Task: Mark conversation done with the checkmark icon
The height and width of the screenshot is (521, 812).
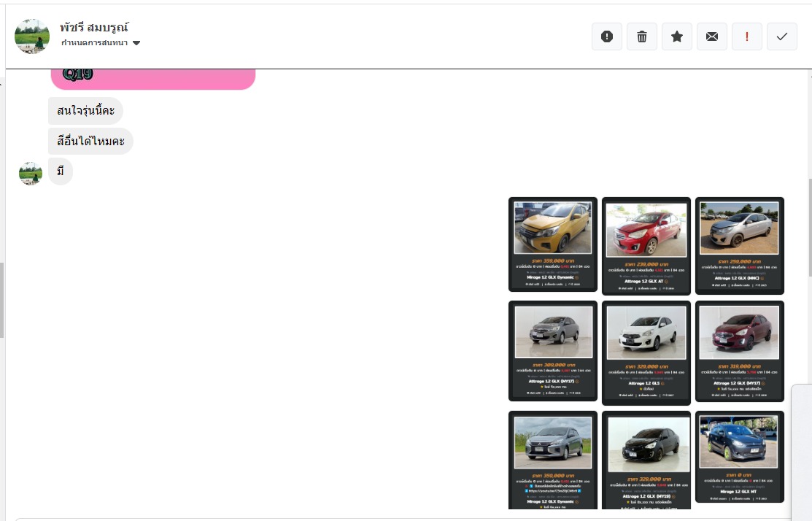Action: pos(782,36)
